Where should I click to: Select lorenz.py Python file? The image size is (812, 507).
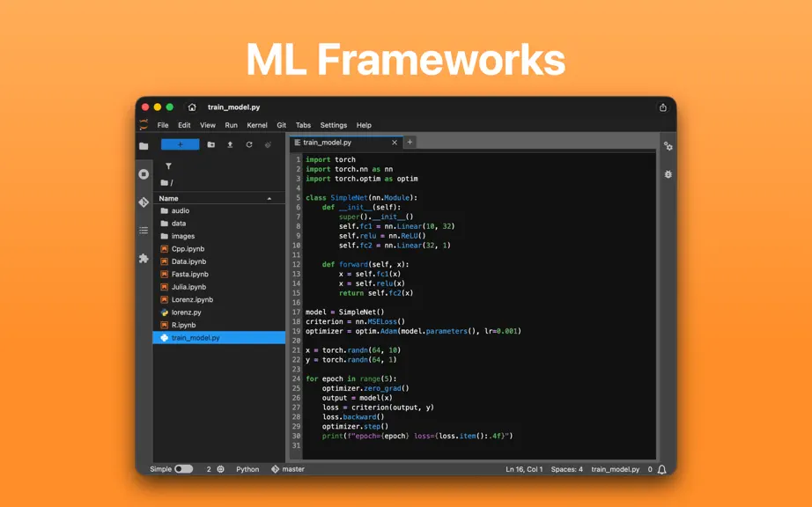[x=218, y=312]
